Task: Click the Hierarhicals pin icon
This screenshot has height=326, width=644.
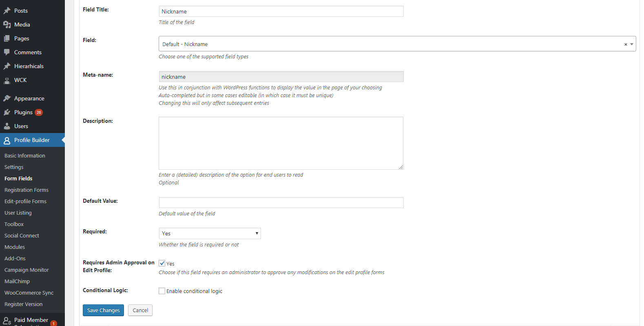Action: pyautogui.click(x=7, y=66)
